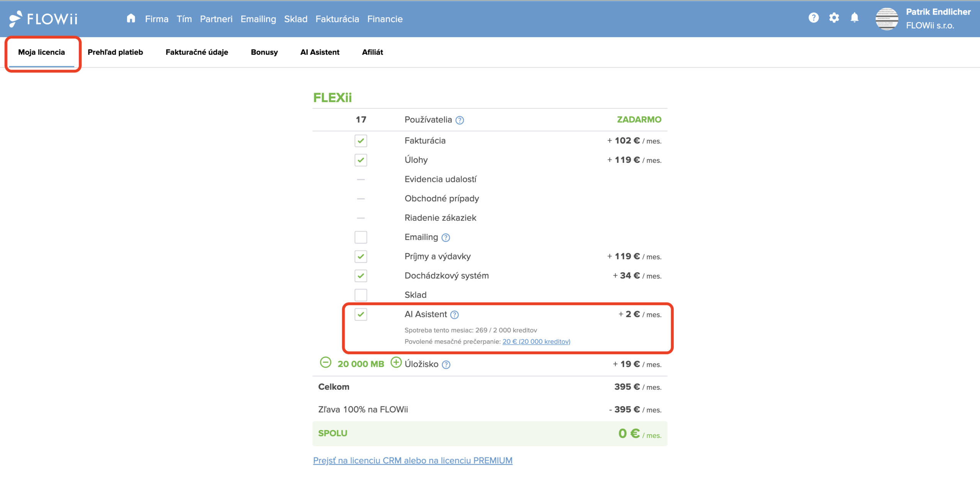980x487 pixels.
Task: Uncheck the Príjmy a výdavky checkbox
Action: (361, 257)
